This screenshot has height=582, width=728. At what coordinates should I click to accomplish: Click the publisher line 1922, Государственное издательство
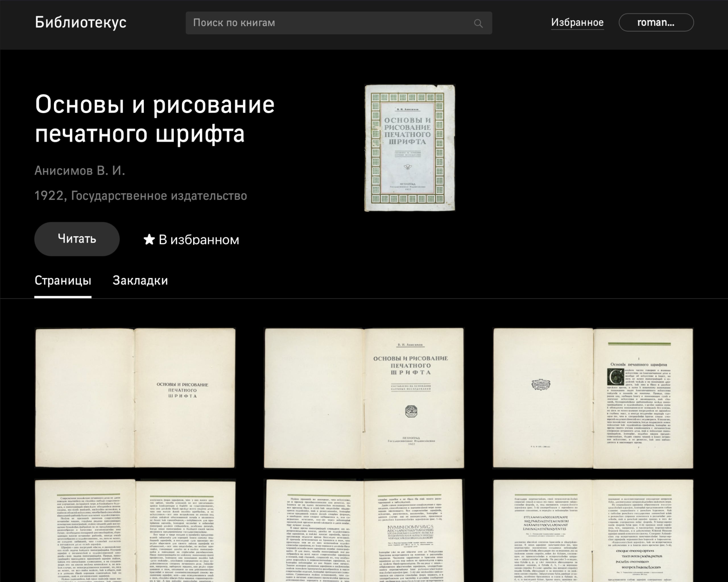140,196
